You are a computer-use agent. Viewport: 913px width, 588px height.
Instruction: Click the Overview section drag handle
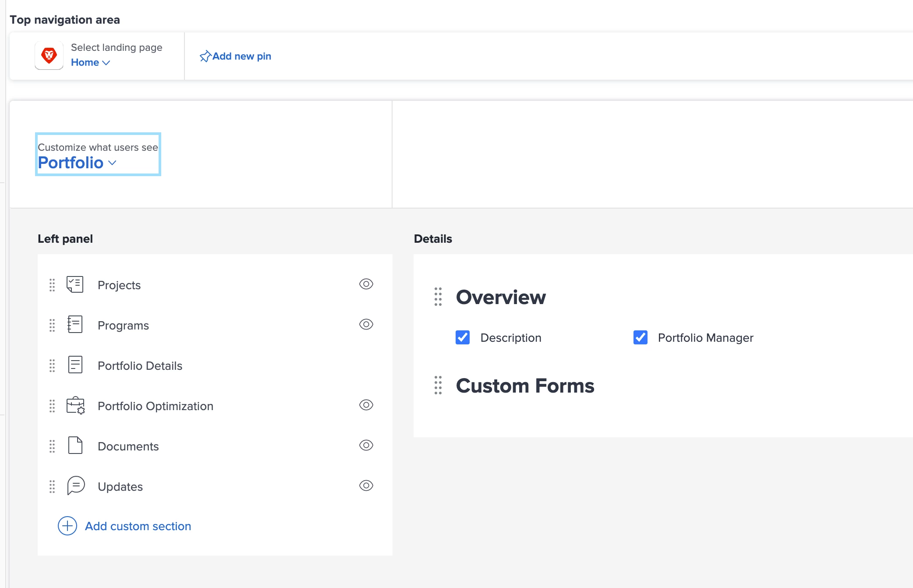click(438, 297)
